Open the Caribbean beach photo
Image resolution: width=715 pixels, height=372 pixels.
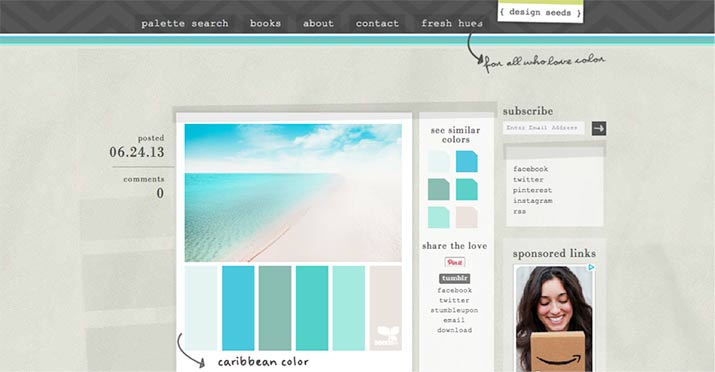point(293,193)
